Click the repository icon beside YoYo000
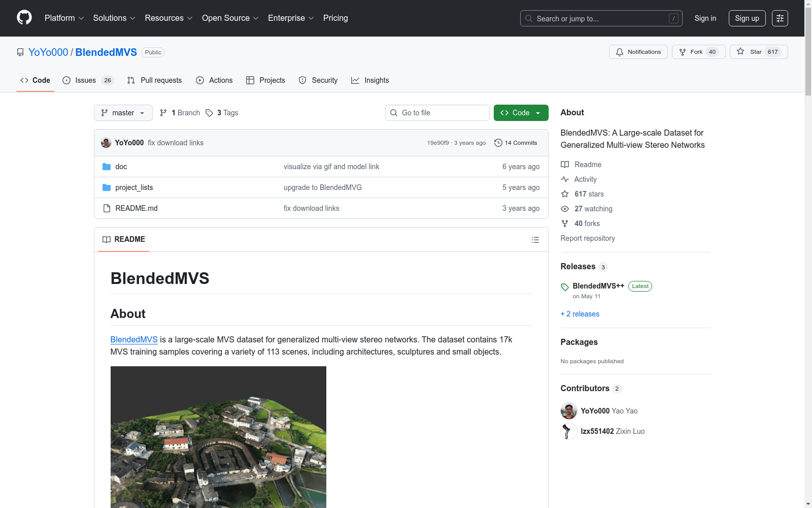 pos(20,52)
